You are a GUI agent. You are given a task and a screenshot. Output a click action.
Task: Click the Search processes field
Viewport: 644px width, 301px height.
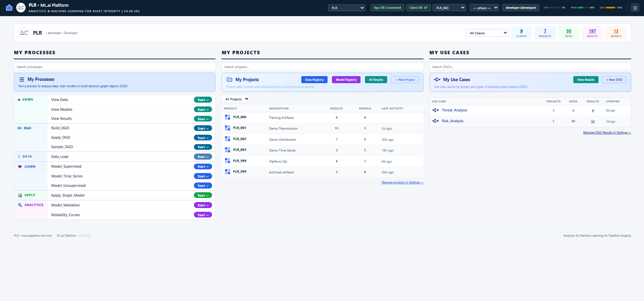(114, 67)
